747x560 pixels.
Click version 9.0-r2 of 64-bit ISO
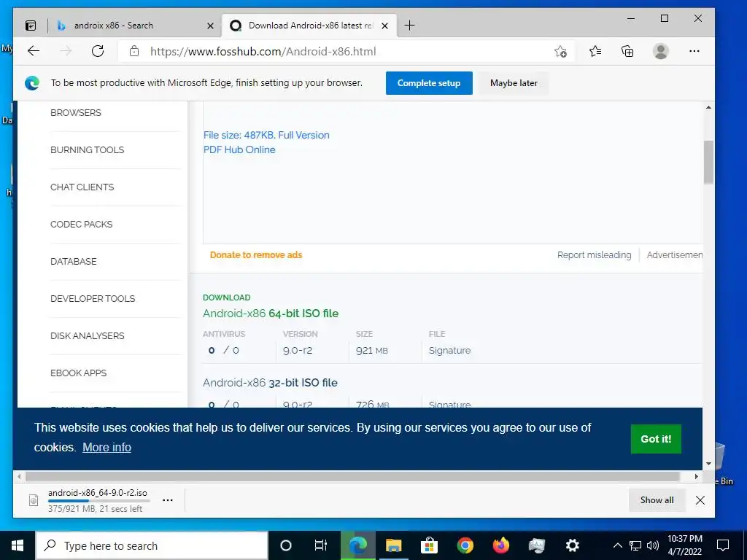[x=298, y=351]
